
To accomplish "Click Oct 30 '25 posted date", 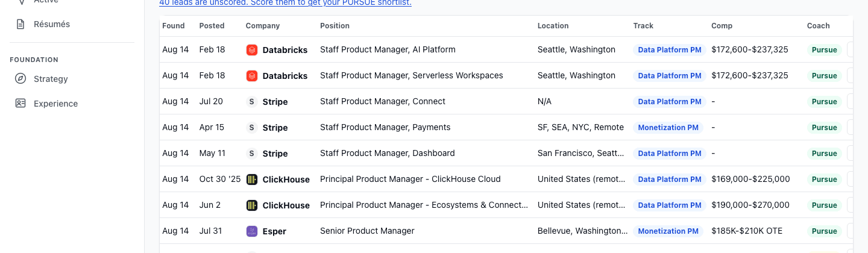I will [x=220, y=179].
